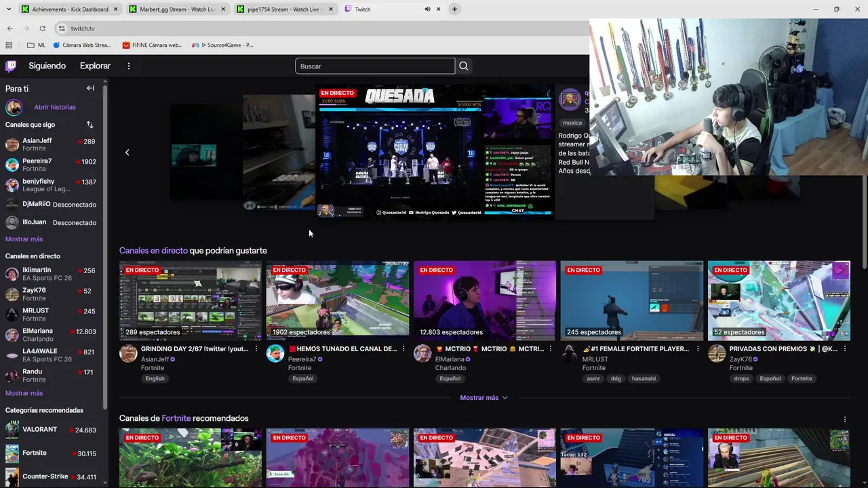Screen dimensions: 868x488
Task: Click in the Buscar search field
Action: (x=375, y=66)
